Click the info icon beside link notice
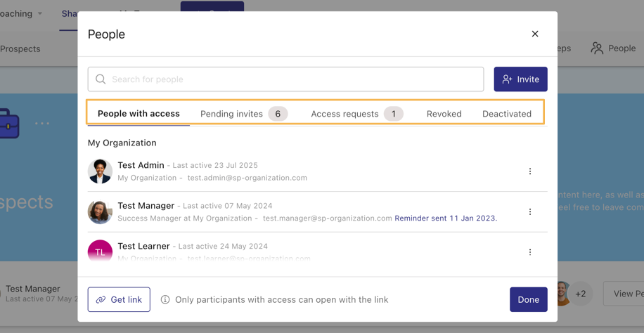 (165, 300)
